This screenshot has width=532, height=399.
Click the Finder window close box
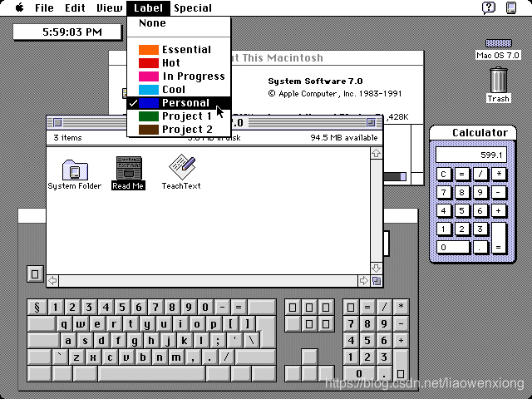tap(57, 122)
